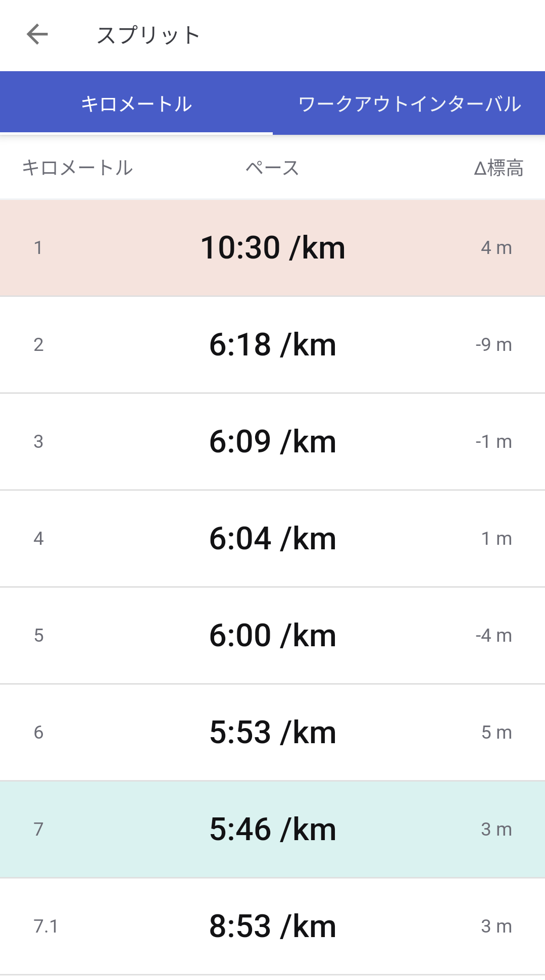
Task: Tap the -9 m elevation value
Action: click(x=493, y=345)
